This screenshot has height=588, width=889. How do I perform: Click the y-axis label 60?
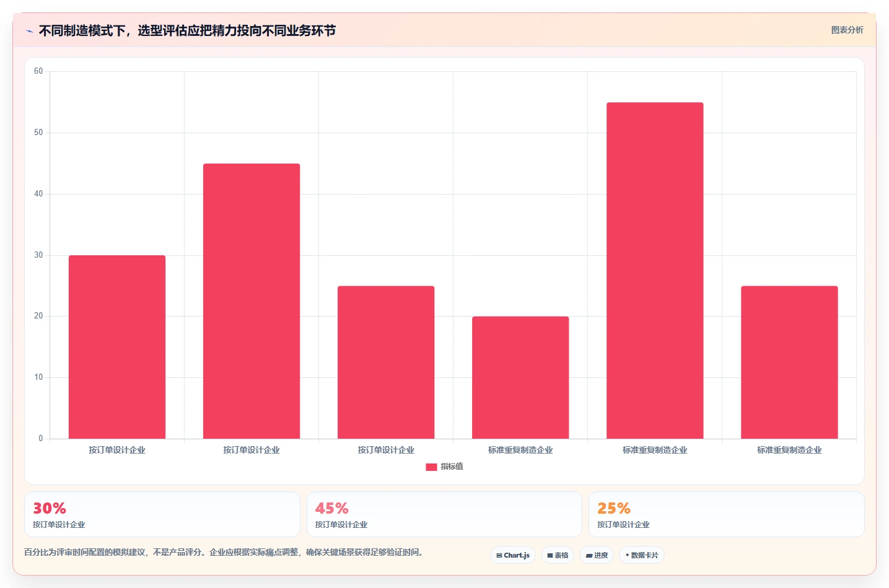[x=38, y=71]
